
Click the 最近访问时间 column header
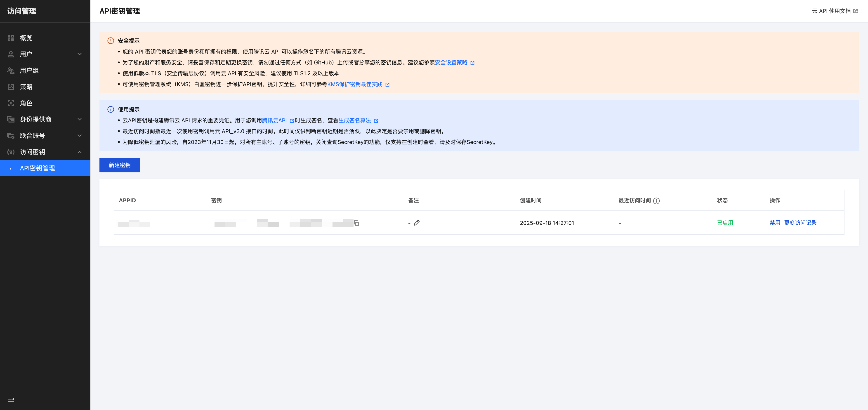click(x=634, y=200)
